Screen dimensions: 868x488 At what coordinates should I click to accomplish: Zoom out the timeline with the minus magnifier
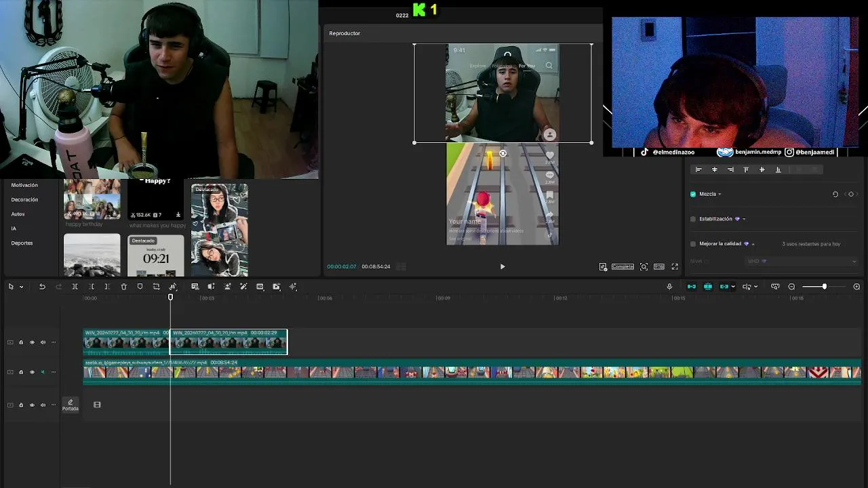tap(791, 287)
